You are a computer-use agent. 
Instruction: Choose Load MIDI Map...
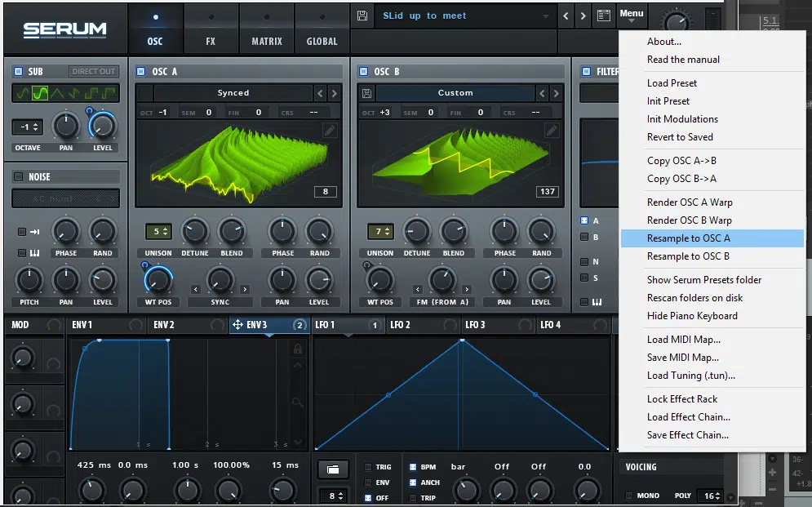point(684,339)
